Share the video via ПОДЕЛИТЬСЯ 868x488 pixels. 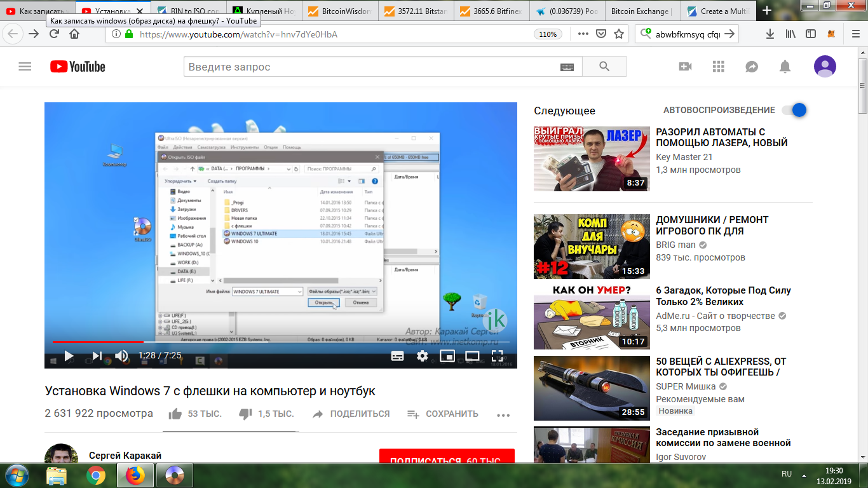(x=351, y=414)
